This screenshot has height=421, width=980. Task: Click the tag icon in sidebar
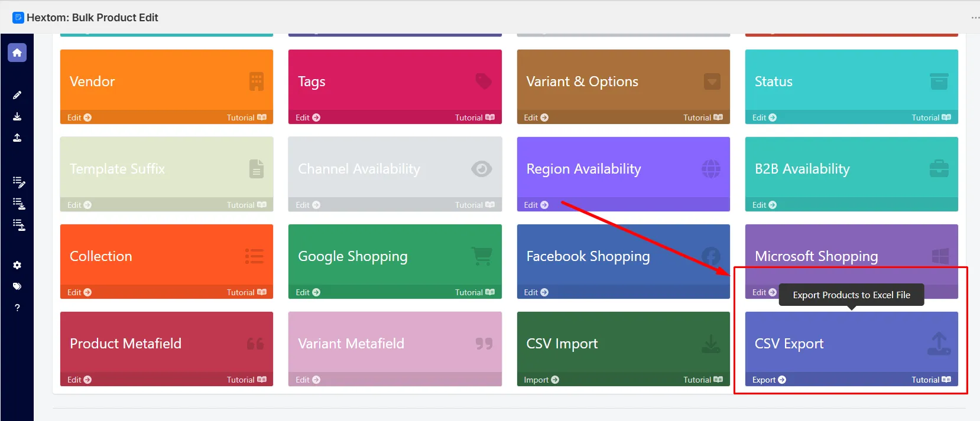point(17,286)
